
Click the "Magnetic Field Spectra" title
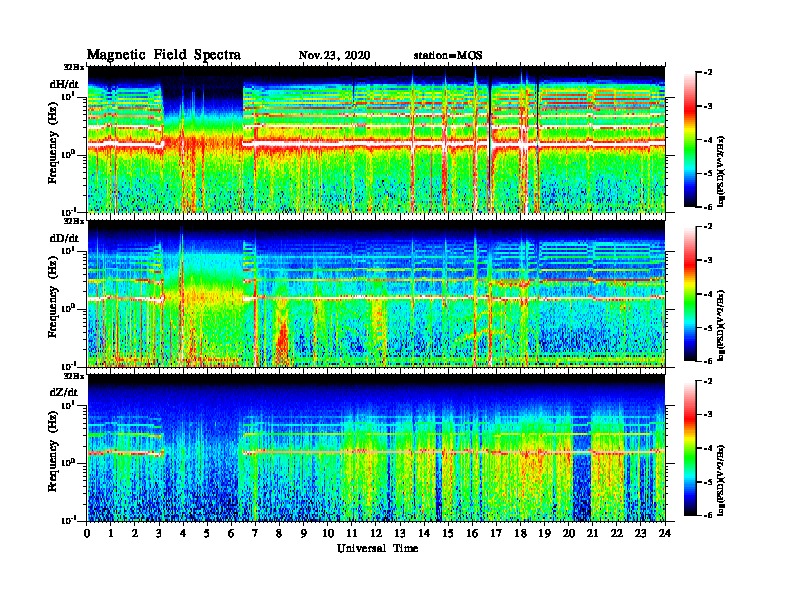[164, 55]
